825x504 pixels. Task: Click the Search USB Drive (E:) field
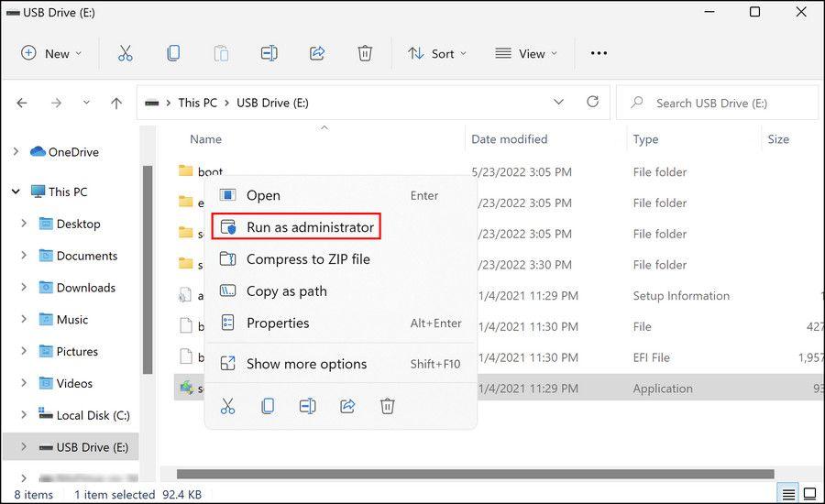(x=724, y=104)
